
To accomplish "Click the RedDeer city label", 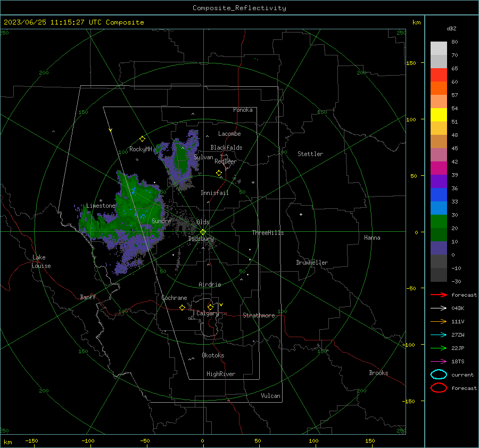I will tap(226, 161).
